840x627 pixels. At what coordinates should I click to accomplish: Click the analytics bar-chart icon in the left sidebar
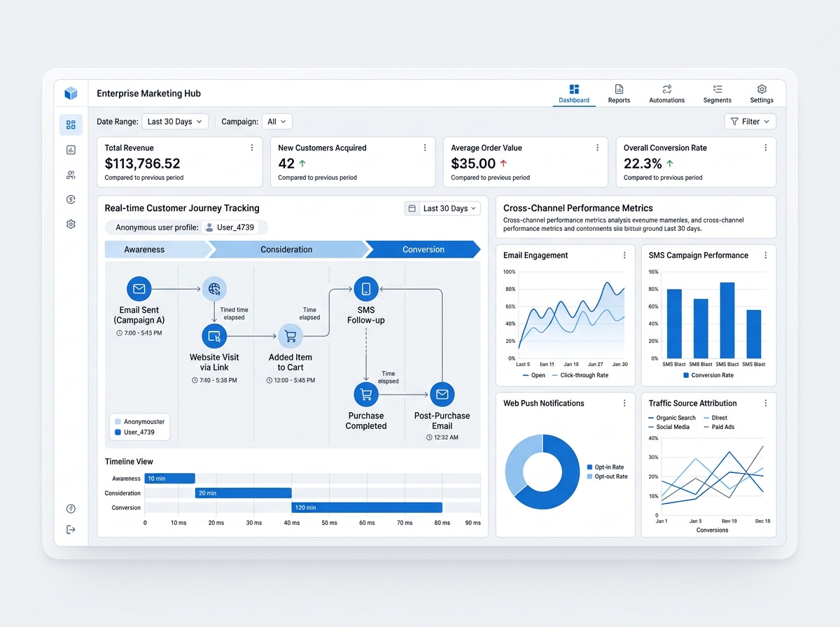pos(70,149)
